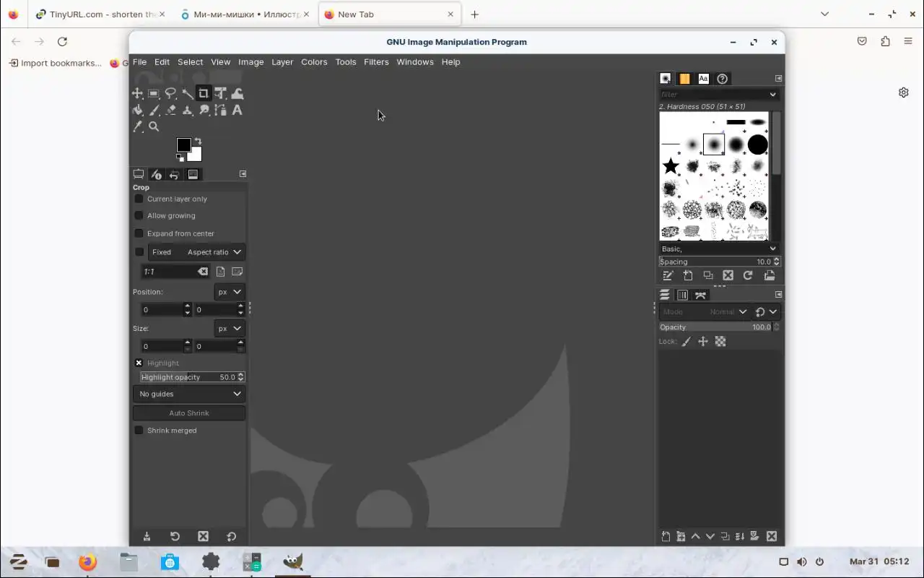Open the layer Mode Normal dropdown
The width and height of the screenshot is (924, 578).
(705, 312)
